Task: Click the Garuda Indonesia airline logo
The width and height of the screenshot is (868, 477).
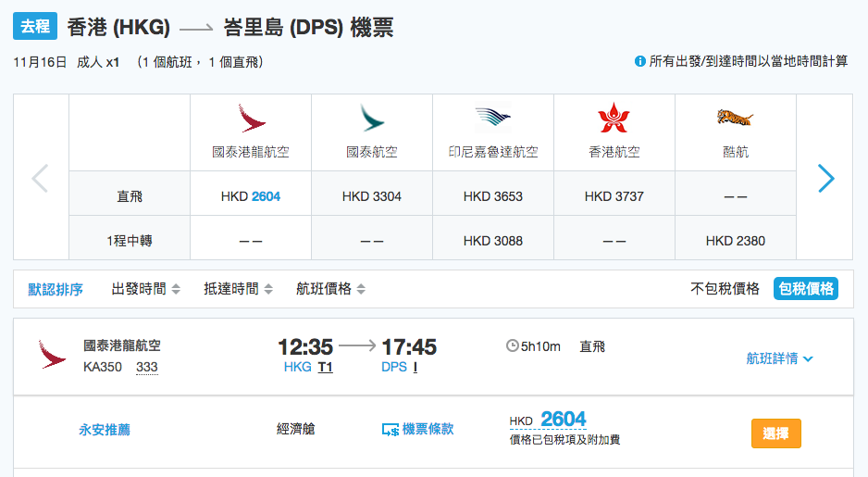Action: point(492,118)
